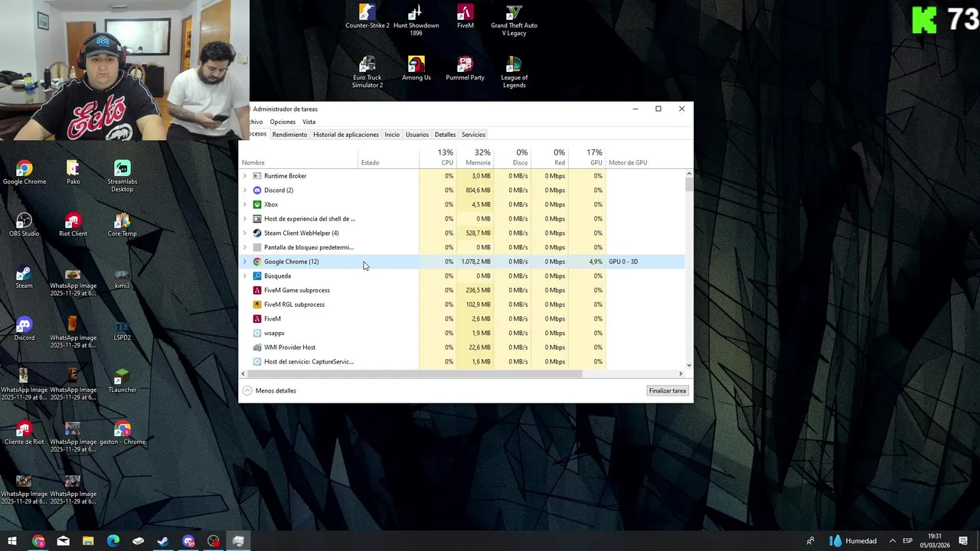Select the FiveM Game subprocess row
Image resolution: width=980 pixels, height=551 pixels.
(x=462, y=290)
